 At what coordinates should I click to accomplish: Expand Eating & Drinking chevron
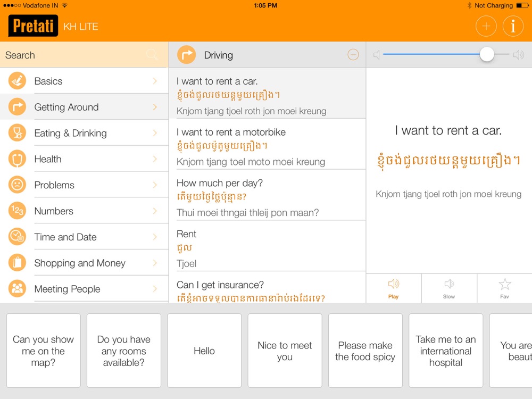[155, 133]
